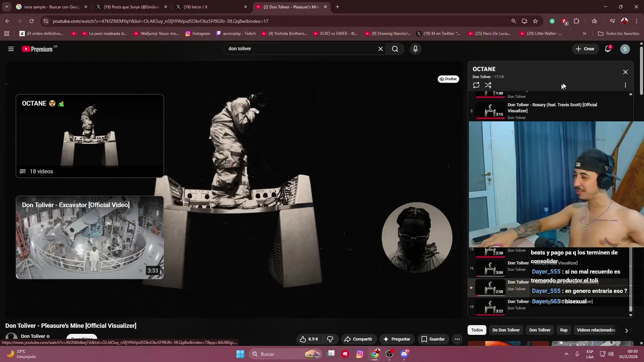The width and height of the screenshot is (644, 362).
Task: Open Excavator Official Video end card
Action: [90, 237]
